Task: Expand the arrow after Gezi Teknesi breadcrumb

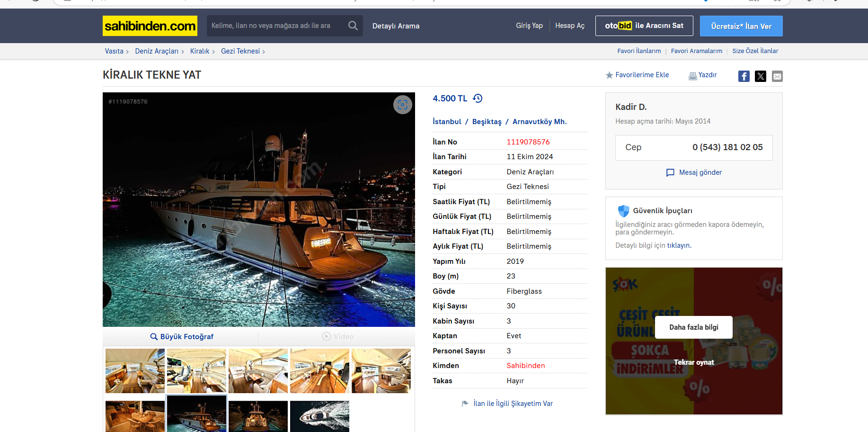Action: [x=264, y=52]
